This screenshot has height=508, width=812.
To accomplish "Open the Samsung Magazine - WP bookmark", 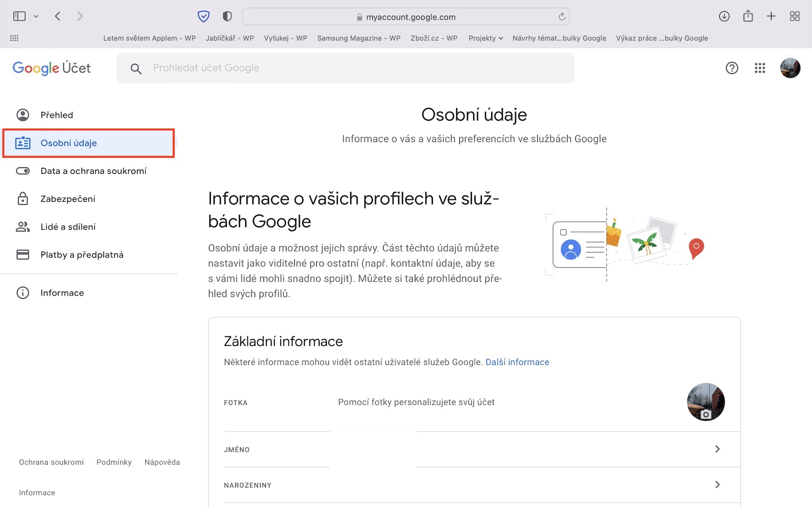I will (x=359, y=38).
